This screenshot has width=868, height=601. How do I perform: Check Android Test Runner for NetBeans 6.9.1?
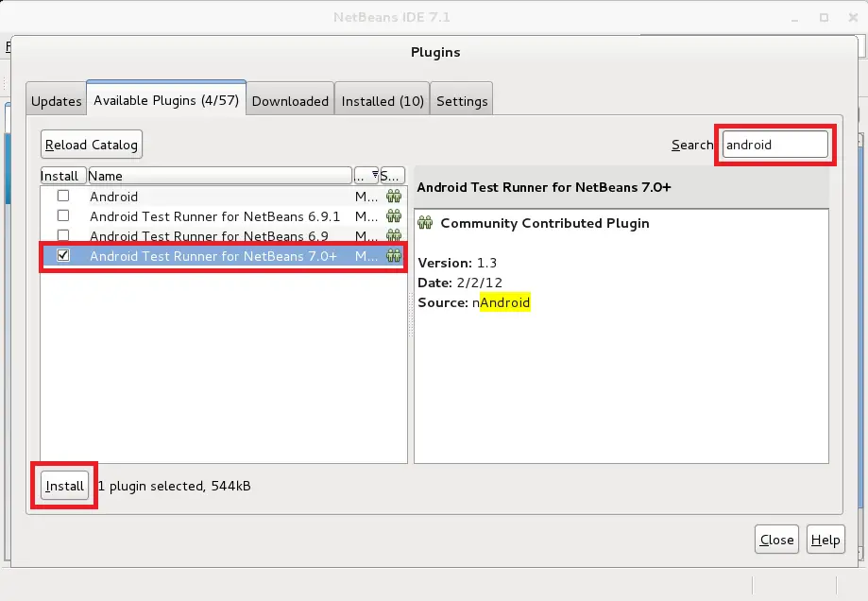point(63,215)
